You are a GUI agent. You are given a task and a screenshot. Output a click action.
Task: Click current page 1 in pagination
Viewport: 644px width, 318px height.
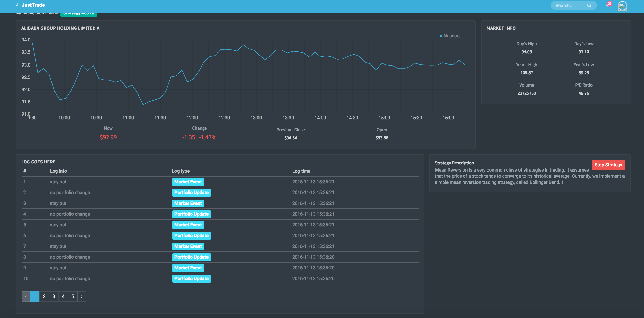(35, 296)
